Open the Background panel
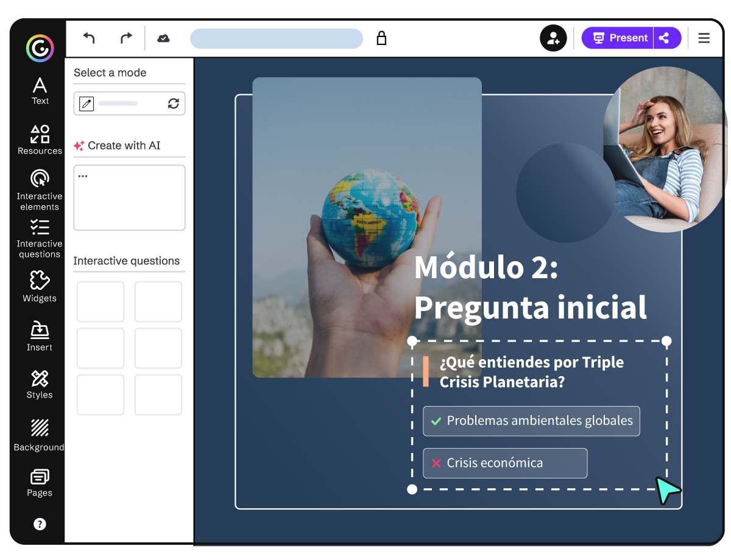 pyautogui.click(x=39, y=435)
